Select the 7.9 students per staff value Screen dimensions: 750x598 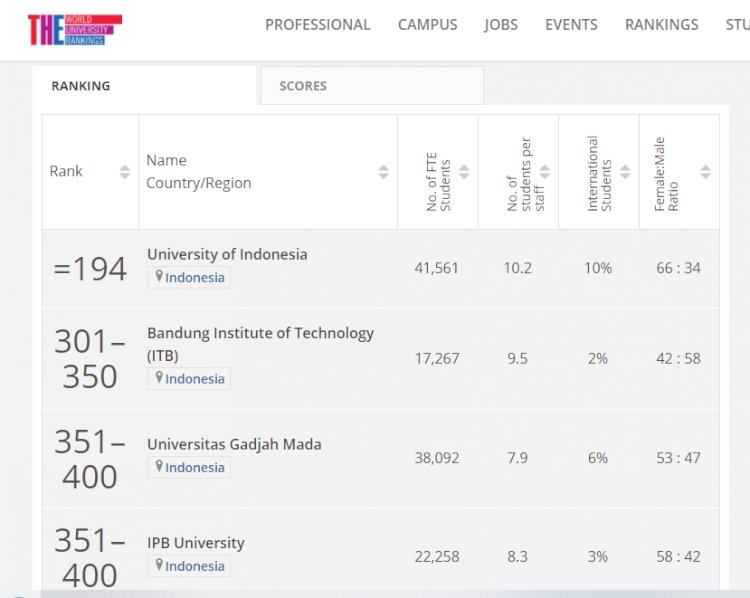pos(518,458)
